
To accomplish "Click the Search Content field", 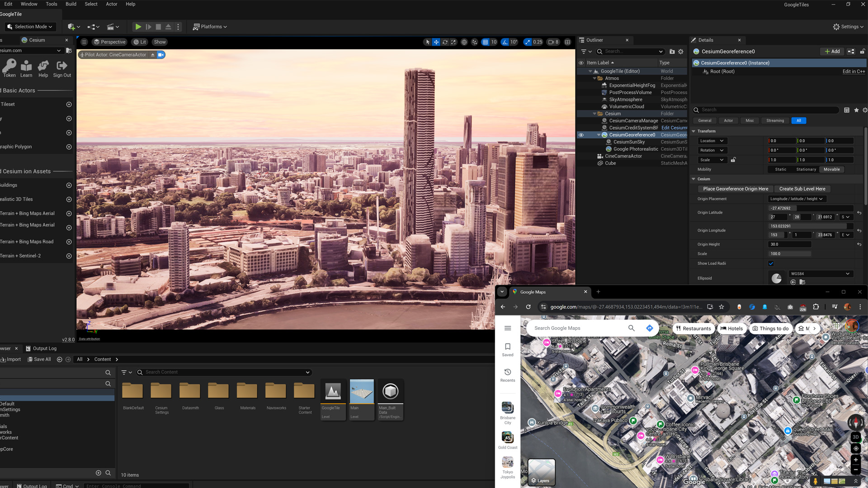I will (224, 372).
